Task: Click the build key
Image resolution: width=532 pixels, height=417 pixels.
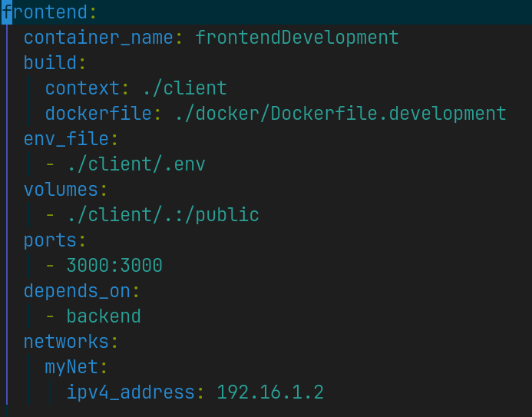Action: pos(50,63)
